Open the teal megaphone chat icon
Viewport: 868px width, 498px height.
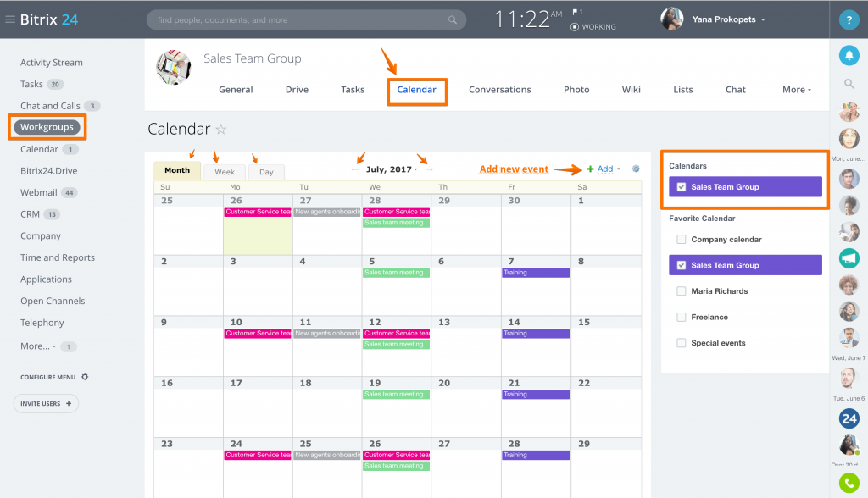pos(849,258)
